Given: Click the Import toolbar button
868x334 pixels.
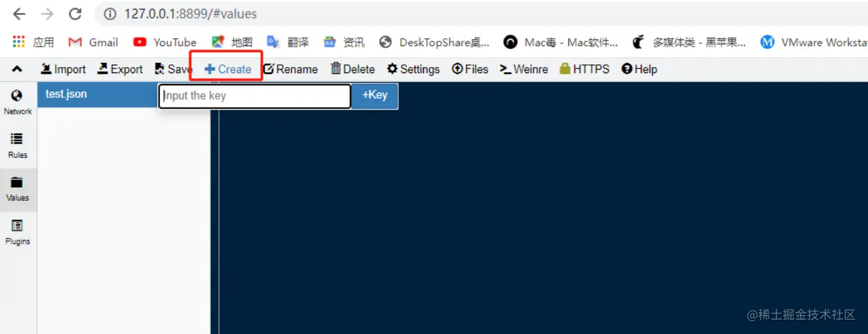Looking at the screenshot, I should pyautogui.click(x=63, y=69).
